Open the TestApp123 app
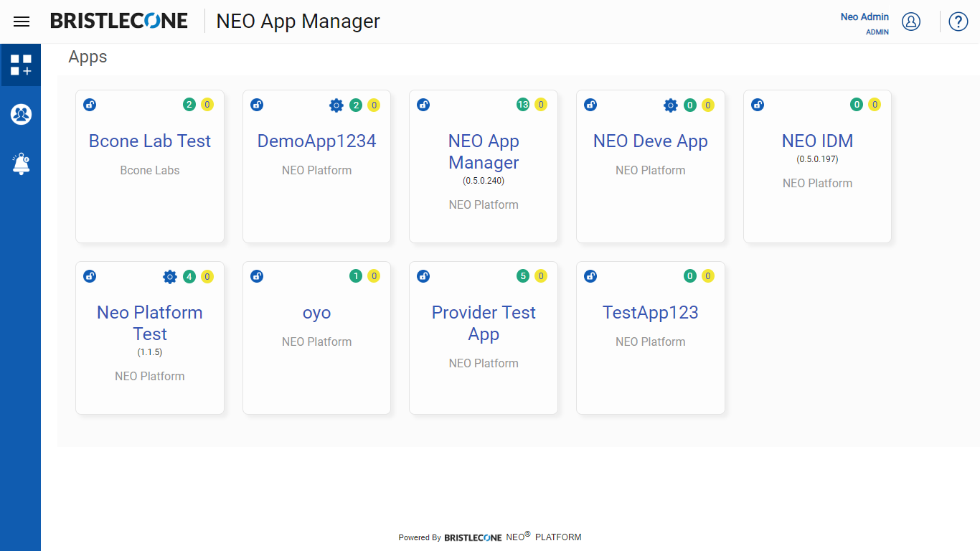The height and width of the screenshot is (551, 980). pos(651,313)
